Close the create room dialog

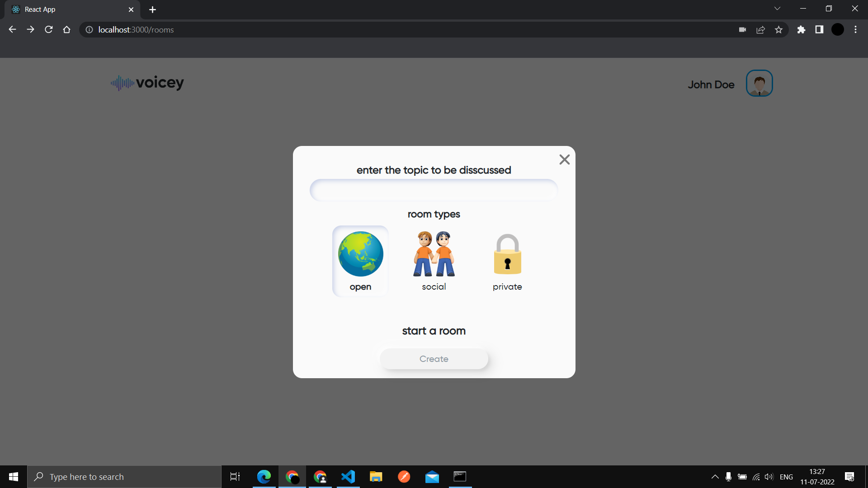click(x=564, y=160)
